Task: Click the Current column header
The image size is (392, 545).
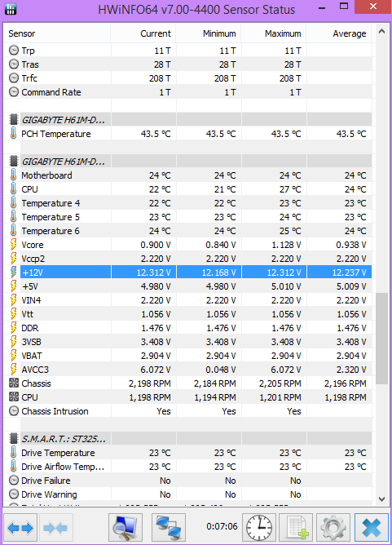Action: tap(143, 33)
